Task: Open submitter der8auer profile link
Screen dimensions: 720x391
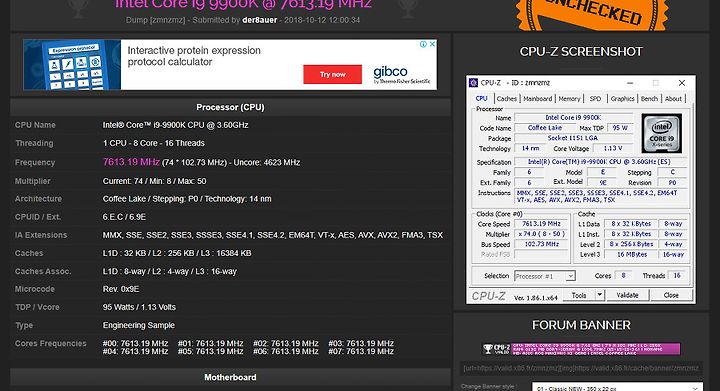Action: pyautogui.click(x=259, y=20)
